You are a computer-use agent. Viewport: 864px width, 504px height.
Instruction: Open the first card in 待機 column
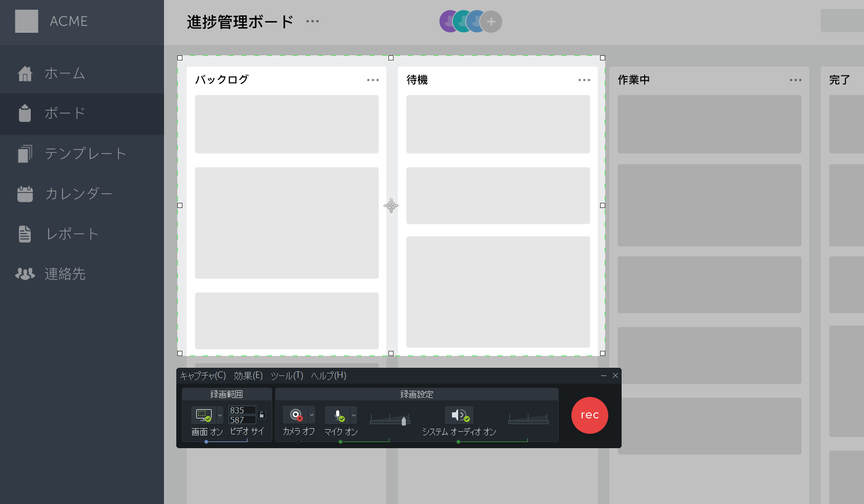(x=498, y=124)
